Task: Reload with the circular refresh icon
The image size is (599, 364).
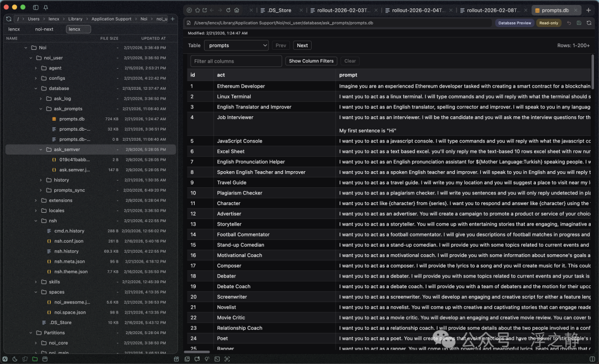Action: click(228, 11)
